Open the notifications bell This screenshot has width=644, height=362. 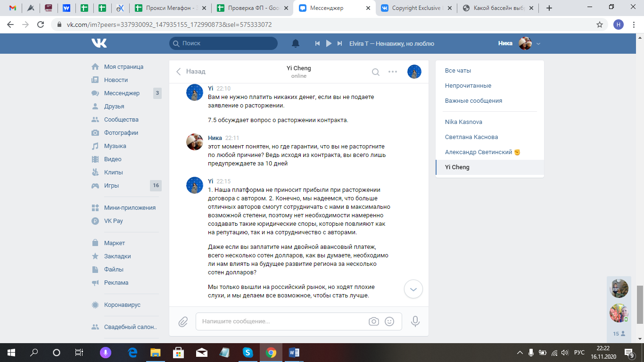point(296,43)
